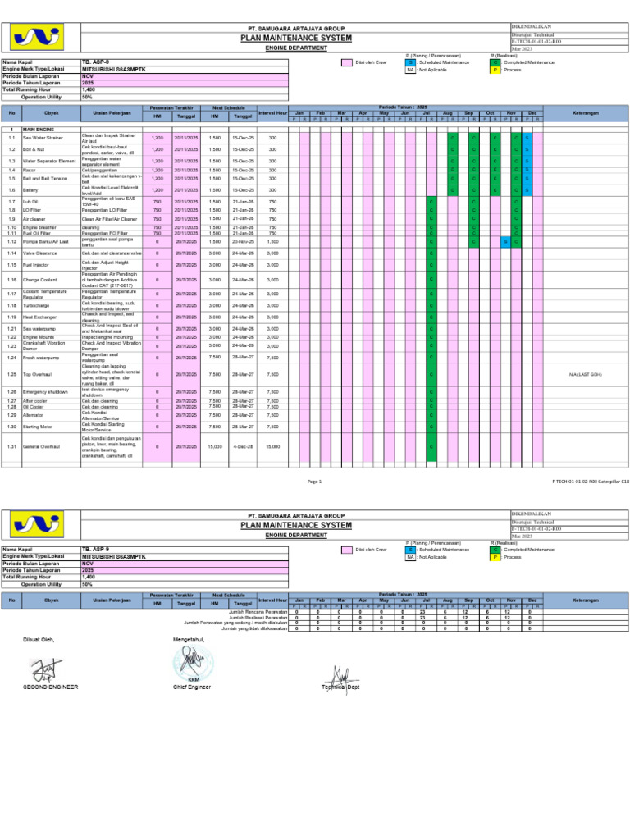This screenshot has width=630, height=840.
Task: Click the 'Jumlah Realisasi Perawatan' summary label
Action: pos(258,618)
